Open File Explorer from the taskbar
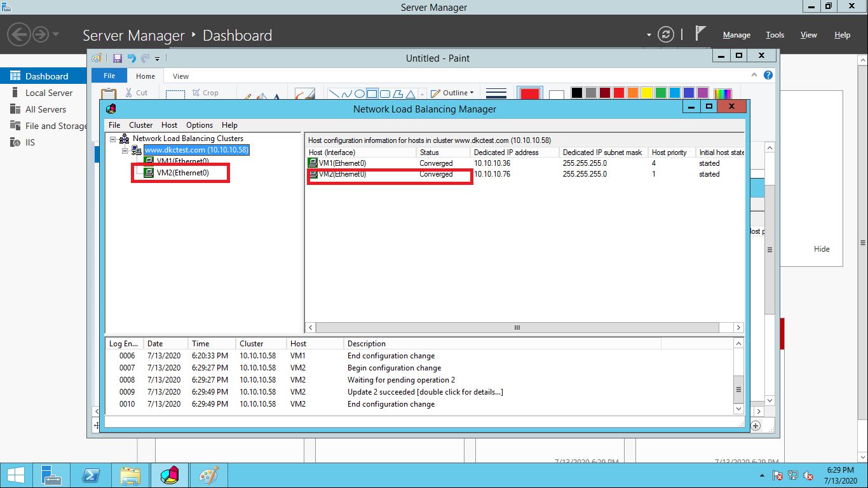The width and height of the screenshot is (868, 488). click(x=130, y=475)
